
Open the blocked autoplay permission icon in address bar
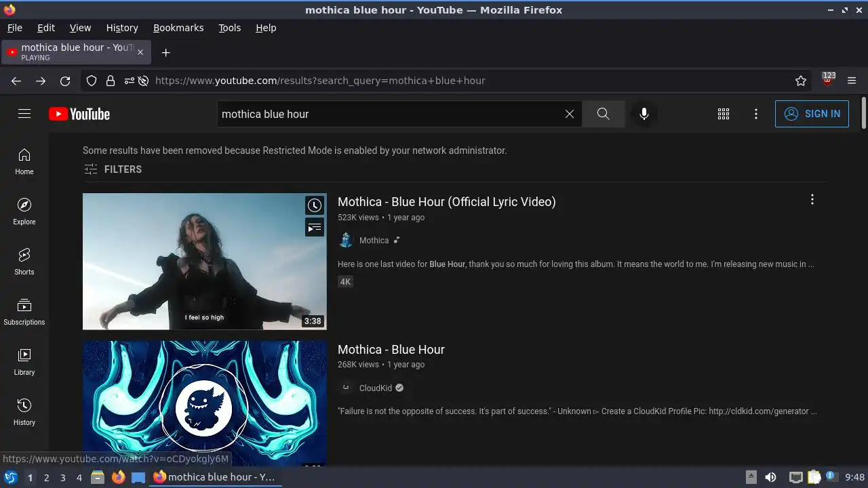coord(143,81)
